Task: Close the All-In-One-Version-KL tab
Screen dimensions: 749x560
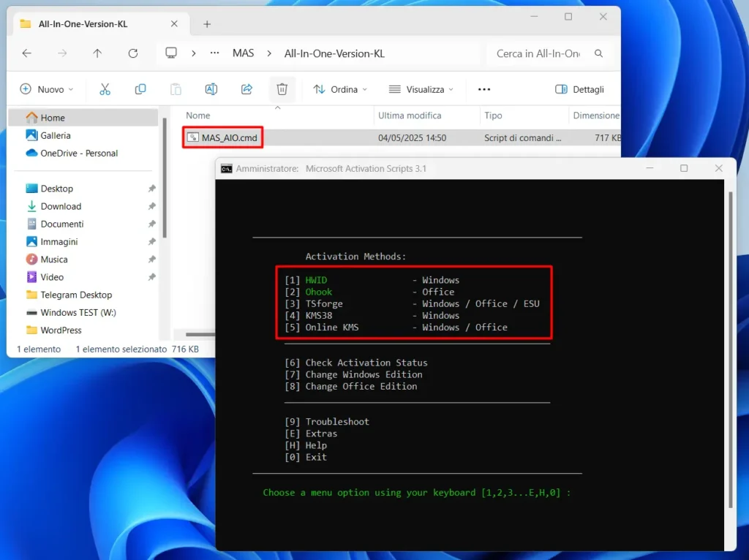Action: (174, 23)
